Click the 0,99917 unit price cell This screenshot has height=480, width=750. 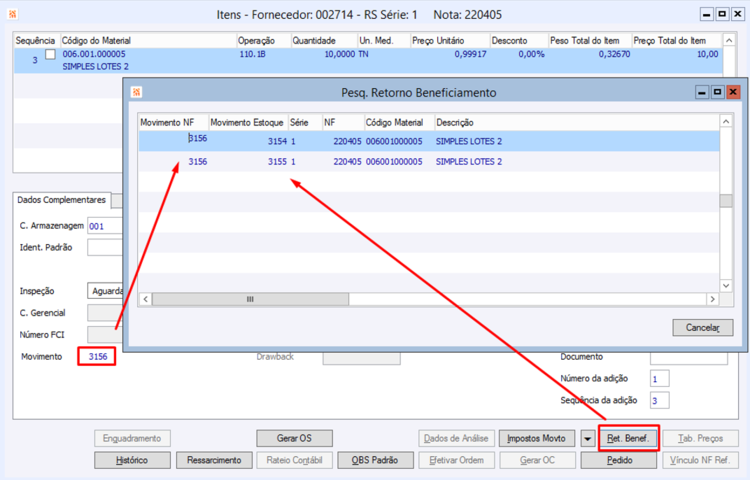coord(470,54)
